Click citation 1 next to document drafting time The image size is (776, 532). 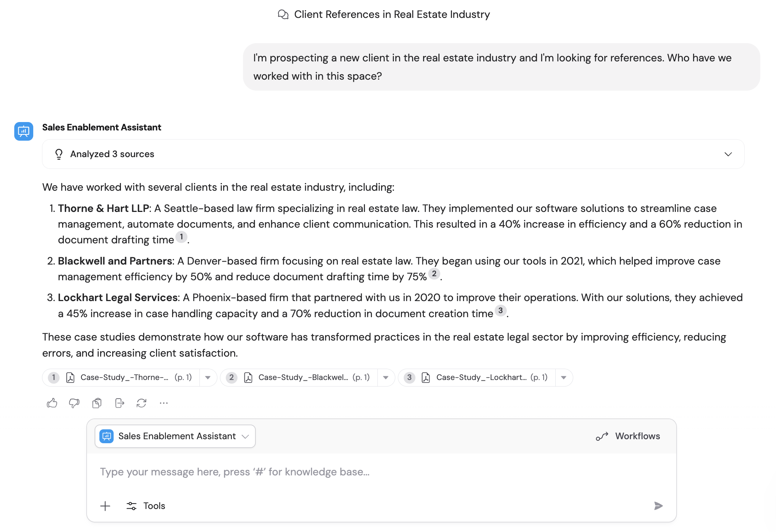181,237
